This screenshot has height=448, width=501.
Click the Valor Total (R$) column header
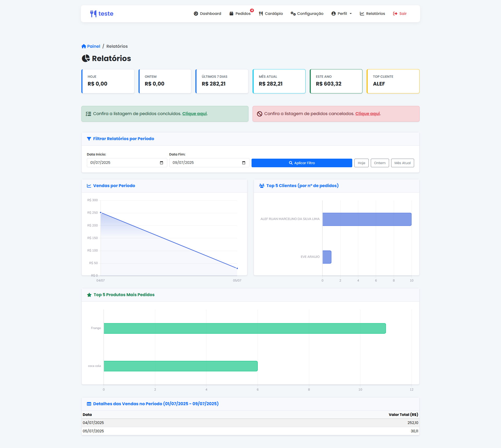[403, 415]
